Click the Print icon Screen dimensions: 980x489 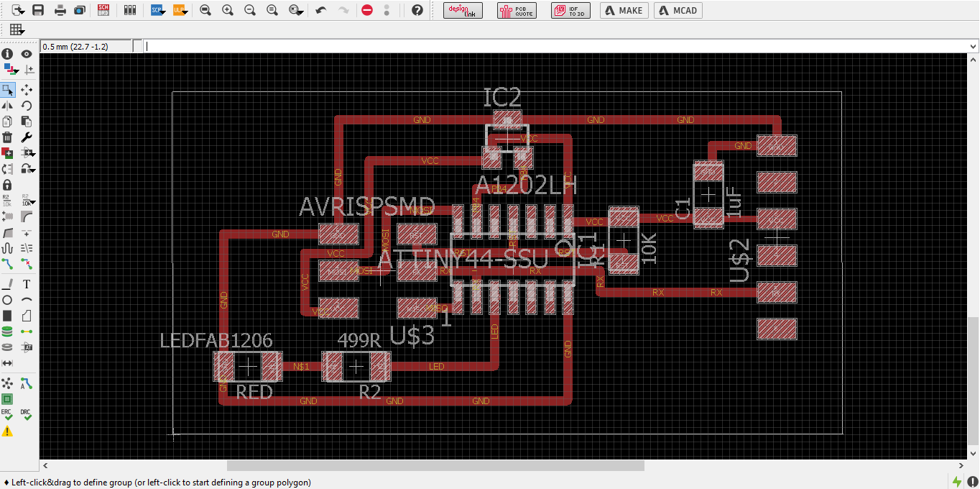point(60,10)
